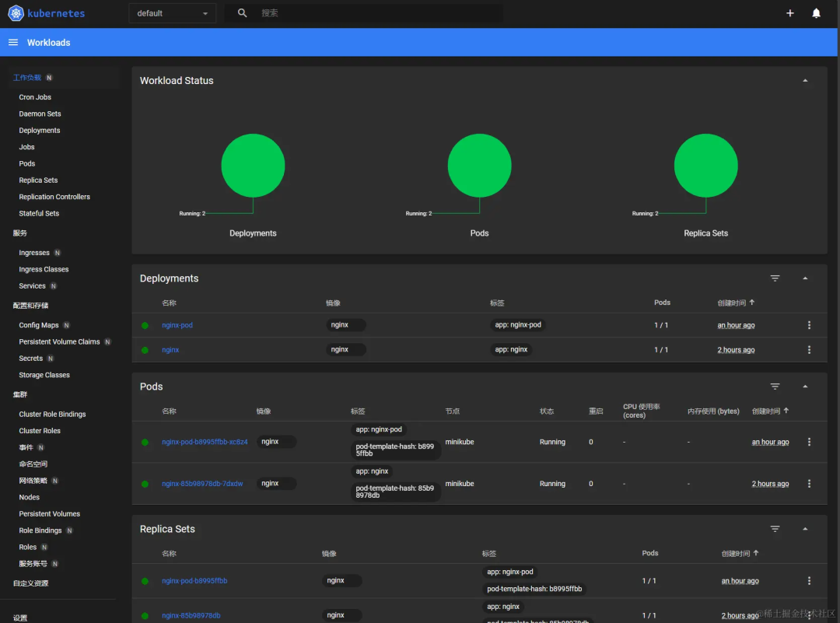Click the plus create resource icon
The height and width of the screenshot is (623, 840).
tap(790, 13)
